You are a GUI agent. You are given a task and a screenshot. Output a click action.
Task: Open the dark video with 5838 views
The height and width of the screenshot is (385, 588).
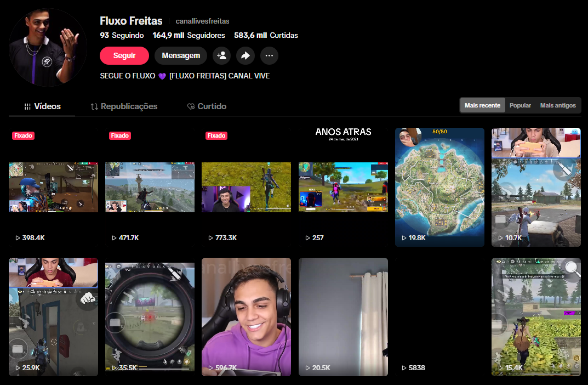pos(439,317)
